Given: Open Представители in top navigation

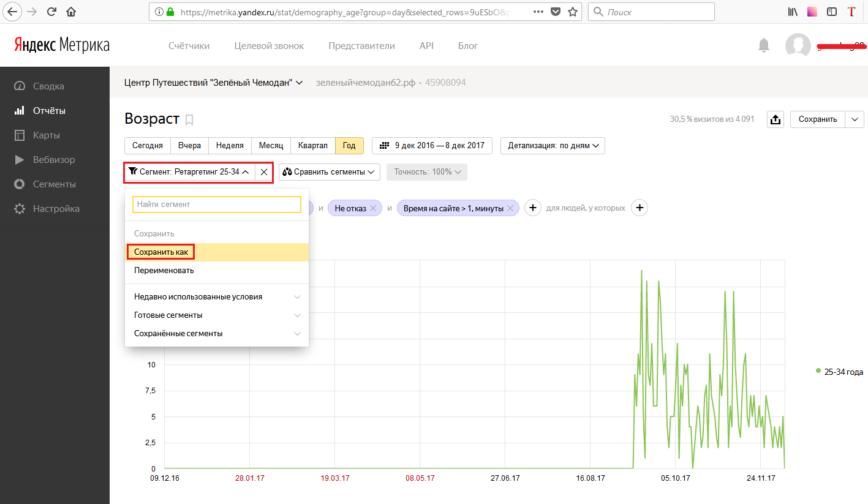Looking at the screenshot, I should 361,46.
